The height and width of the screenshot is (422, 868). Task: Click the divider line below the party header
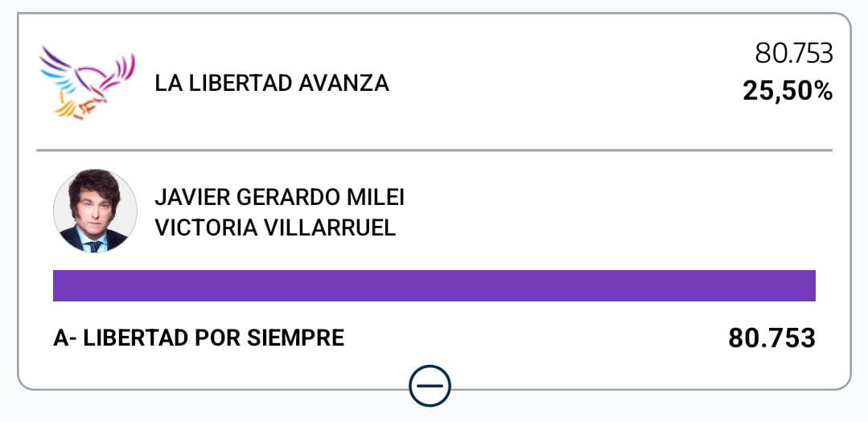(x=434, y=150)
